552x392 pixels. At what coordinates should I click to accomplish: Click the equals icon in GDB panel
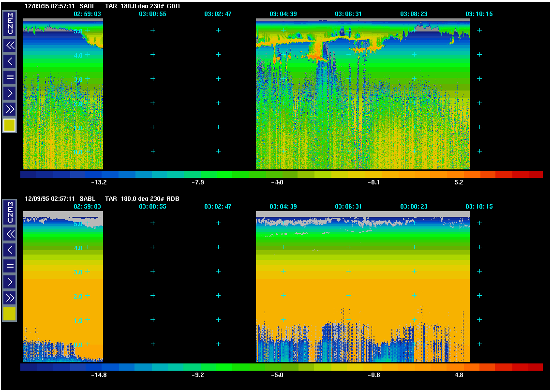[10, 77]
